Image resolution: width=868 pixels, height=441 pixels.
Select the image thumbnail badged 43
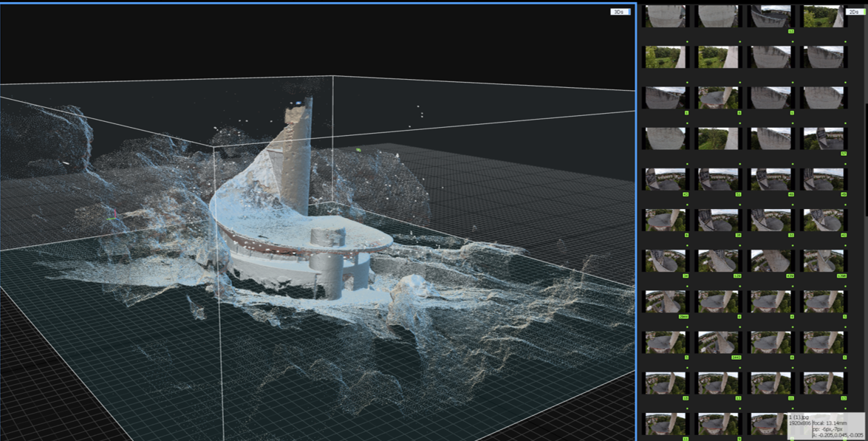[666, 180]
